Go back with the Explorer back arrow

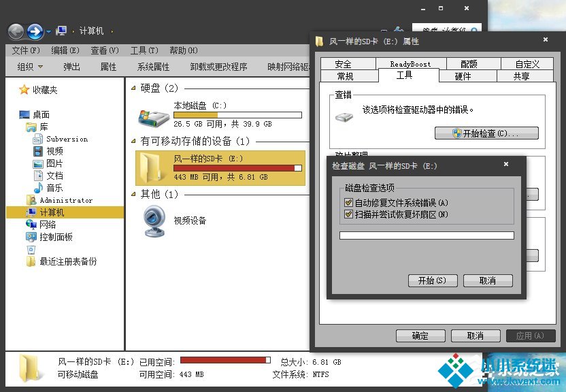pyautogui.click(x=16, y=31)
